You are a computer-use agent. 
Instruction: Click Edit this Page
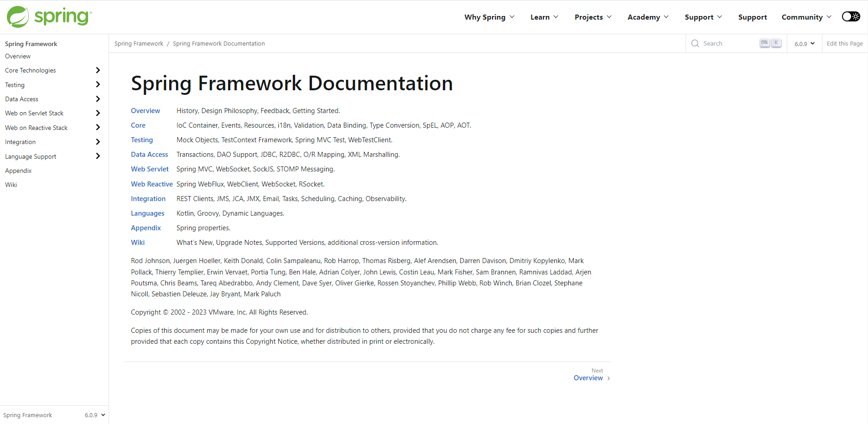(845, 43)
